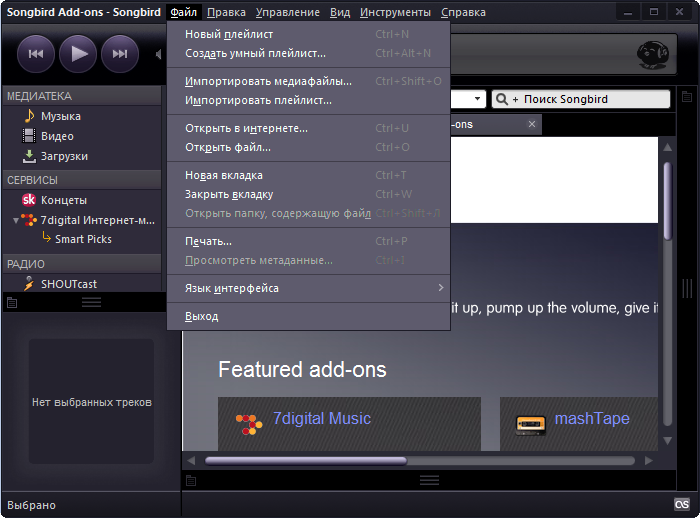Viewport: 700px width, 518px height.
Task: Click the Songbird mascot logo icon
Action: point(653,54)
